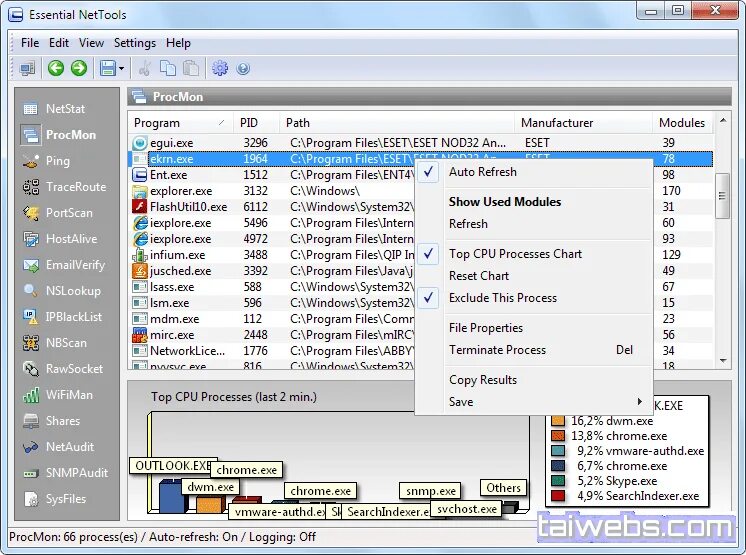
Task: Open the SysFiles tool
Action: [x=55, y=499]
